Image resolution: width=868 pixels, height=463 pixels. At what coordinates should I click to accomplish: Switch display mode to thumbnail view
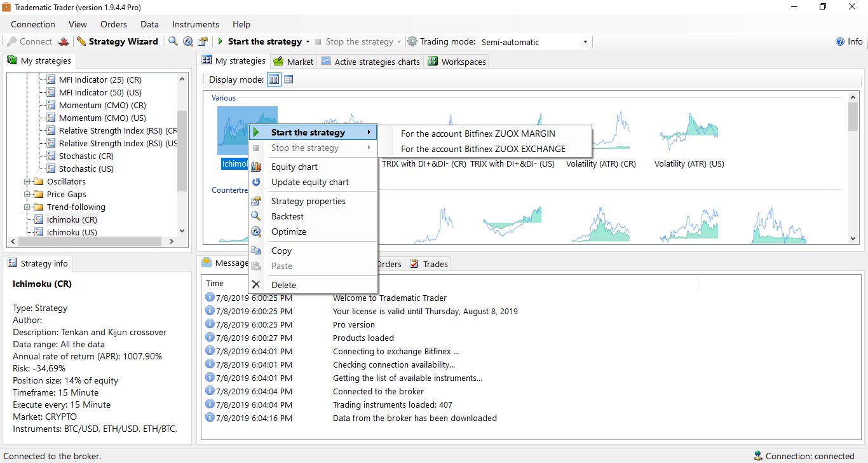[x=273, y=79]
